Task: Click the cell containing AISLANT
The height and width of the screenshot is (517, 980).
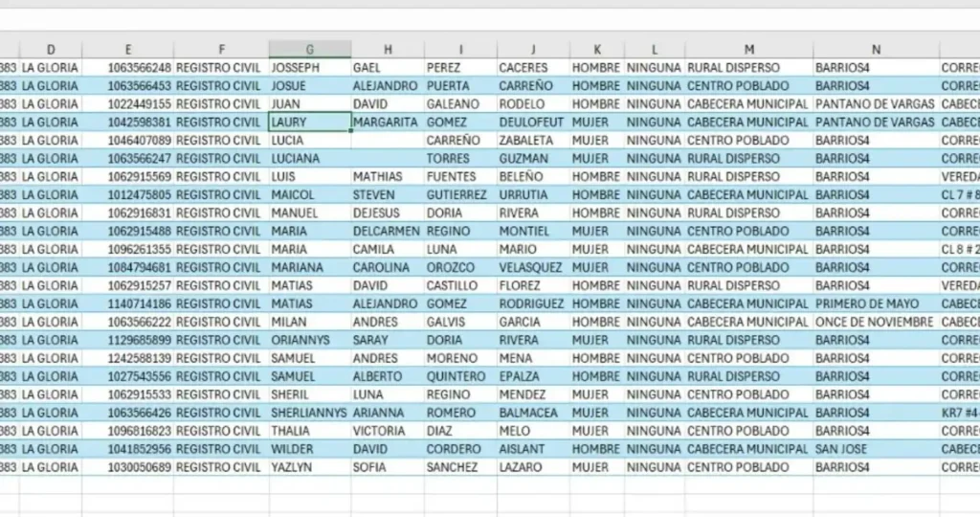Action: coord(533,448)
